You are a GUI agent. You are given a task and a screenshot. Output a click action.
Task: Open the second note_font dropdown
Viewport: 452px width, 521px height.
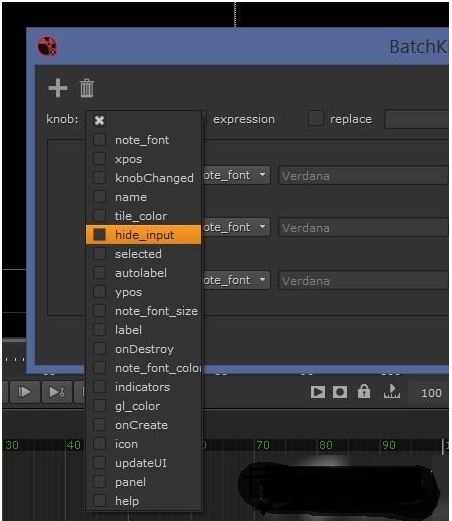[x=236, y=227]
